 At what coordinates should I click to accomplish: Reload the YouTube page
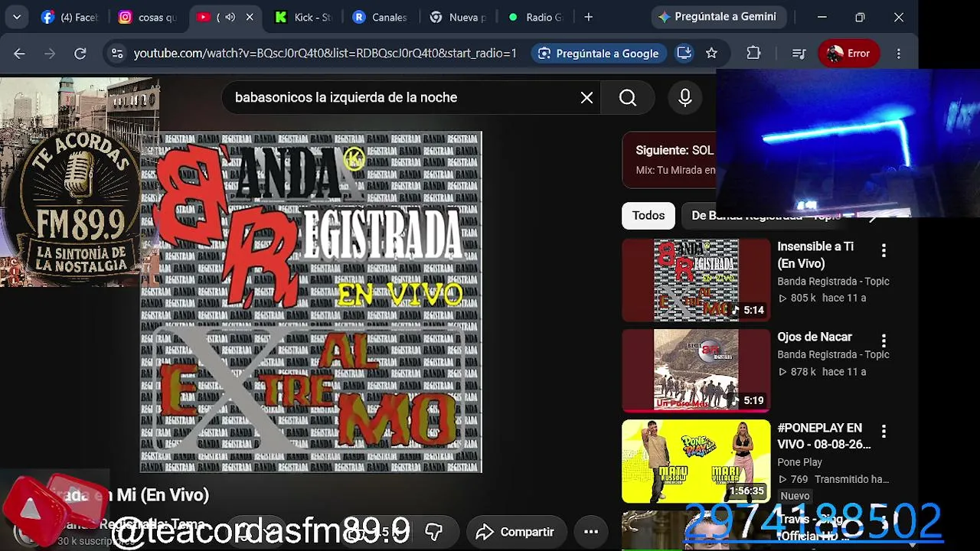[80, 54]
